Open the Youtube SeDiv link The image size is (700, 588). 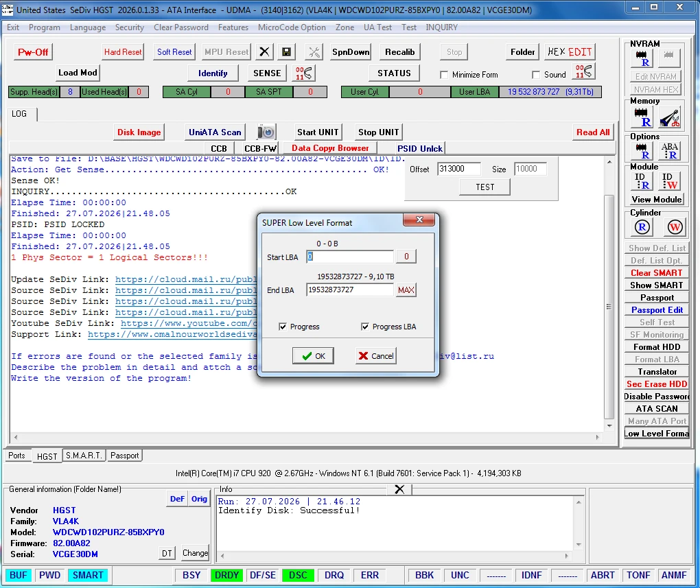click(189, 323)
